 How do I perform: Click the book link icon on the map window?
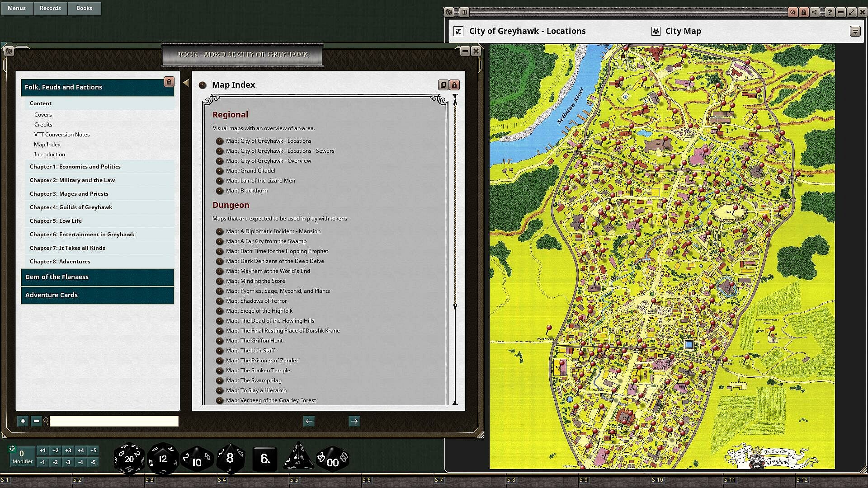pyautogui.click(x=464, y=12)
